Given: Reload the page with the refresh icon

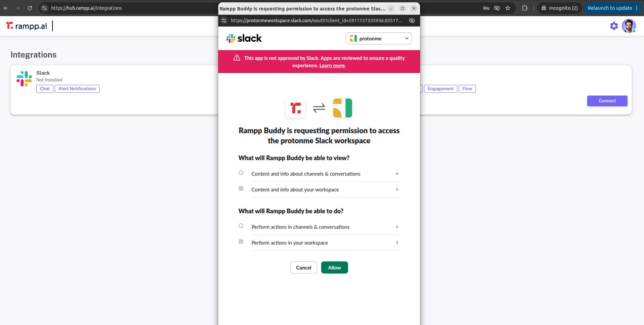Looking at the screenshot, I should [30, 8].
